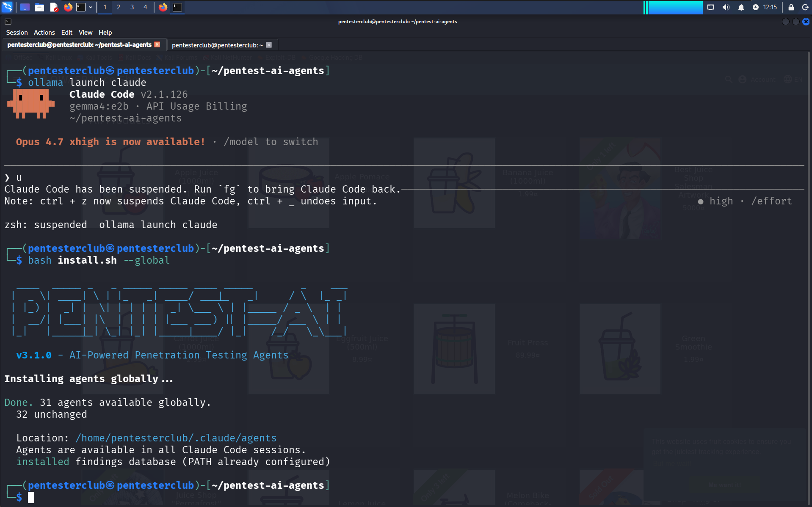Click the 'bash install.sh --global' command
The height and width of the screenshot is (507, 812).
click(x=99, y=260)
